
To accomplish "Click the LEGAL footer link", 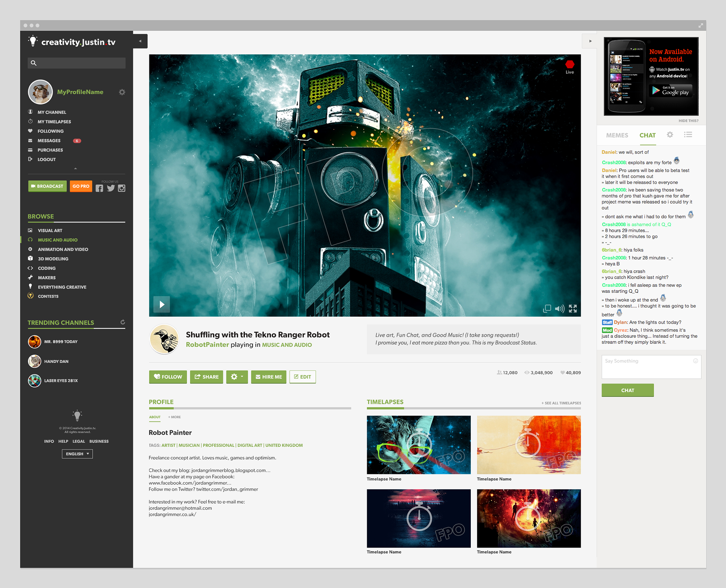I will coord(79,441).
